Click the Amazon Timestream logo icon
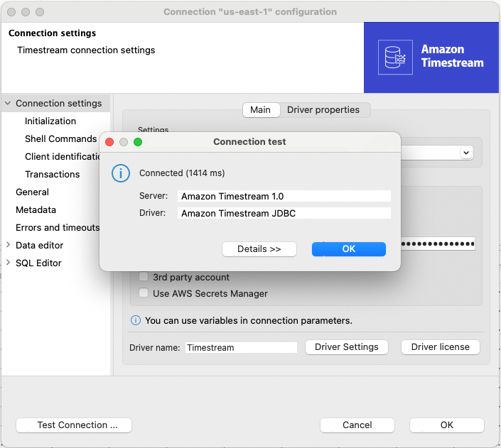Image resolution: width=501 pixels, height=448 pixels. pyautogui.click(x=394, y=58)
